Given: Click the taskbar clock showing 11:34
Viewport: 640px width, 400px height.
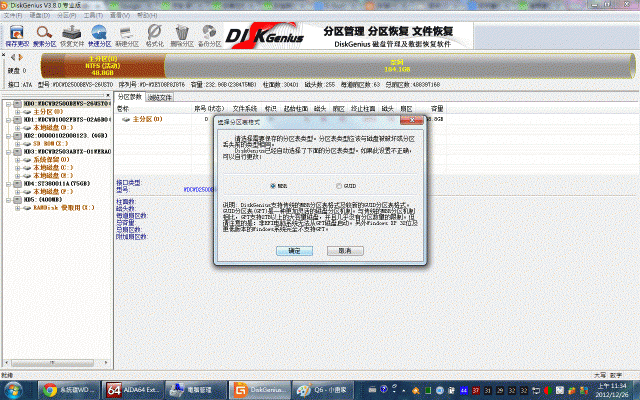Looking at the screenshot, I should point(612,390).
